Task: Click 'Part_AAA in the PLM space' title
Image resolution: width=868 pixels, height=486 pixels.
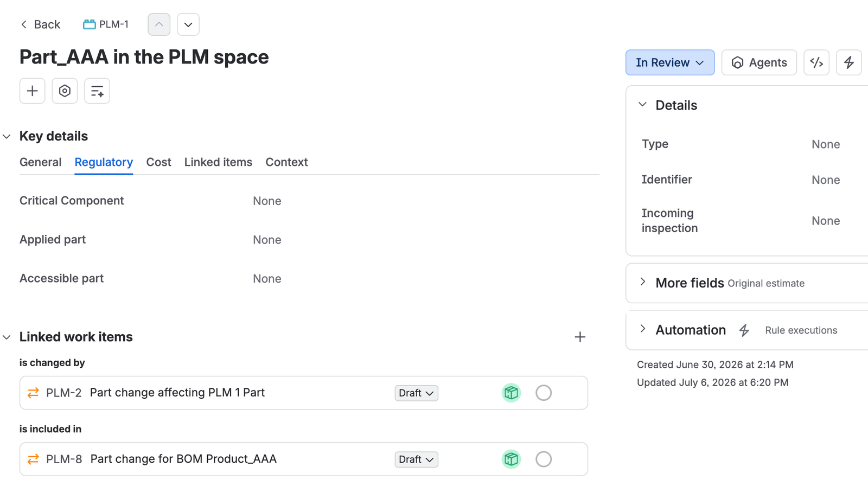Action: click(144, 57)
